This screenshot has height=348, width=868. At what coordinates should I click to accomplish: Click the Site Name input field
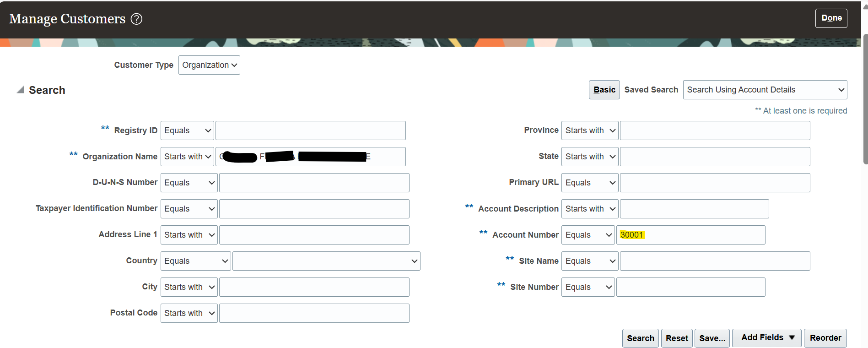click(x=715, y=261)
